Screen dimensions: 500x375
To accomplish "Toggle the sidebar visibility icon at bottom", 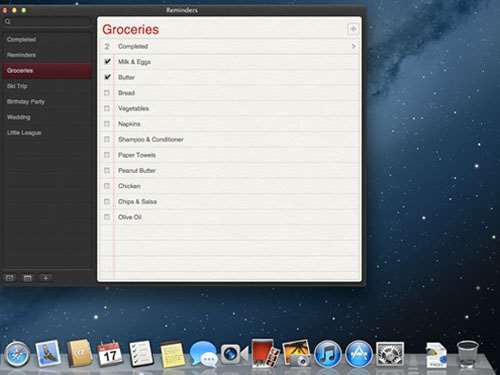I will click(x=10, y=278).
